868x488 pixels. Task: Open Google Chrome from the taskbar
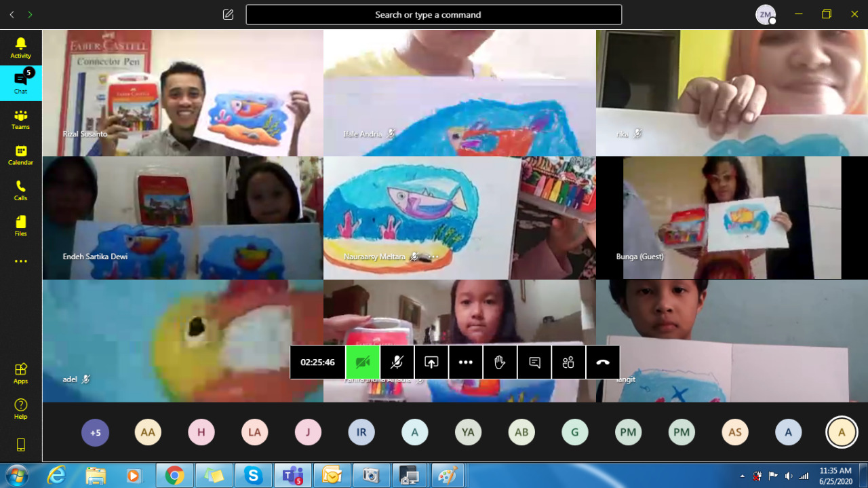tap(174, 476)
